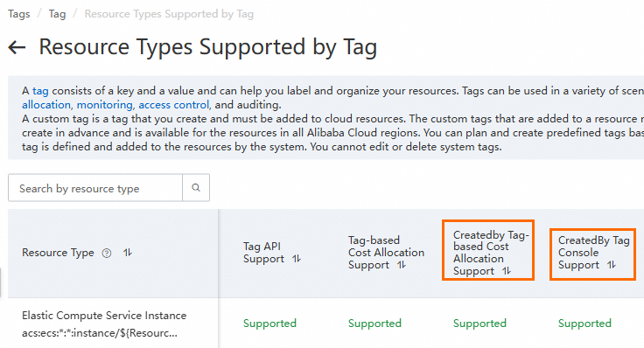Screen dimensions: 644x348
Task: Sort by Resource Type column
Action: (x=128, y=253)
